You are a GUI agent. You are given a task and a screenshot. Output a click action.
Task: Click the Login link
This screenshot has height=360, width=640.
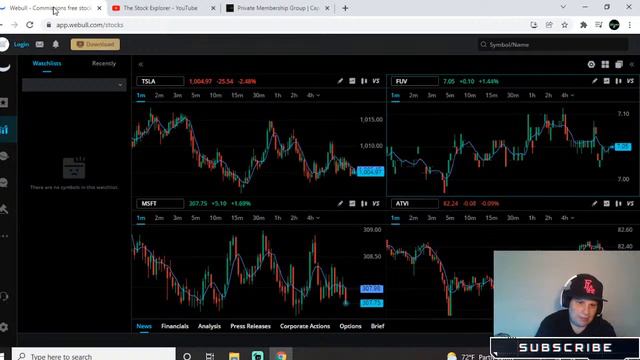(x=21, y=44)
